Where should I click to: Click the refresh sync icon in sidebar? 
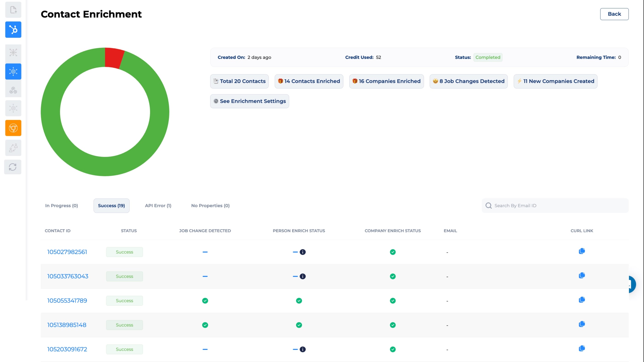13,167
